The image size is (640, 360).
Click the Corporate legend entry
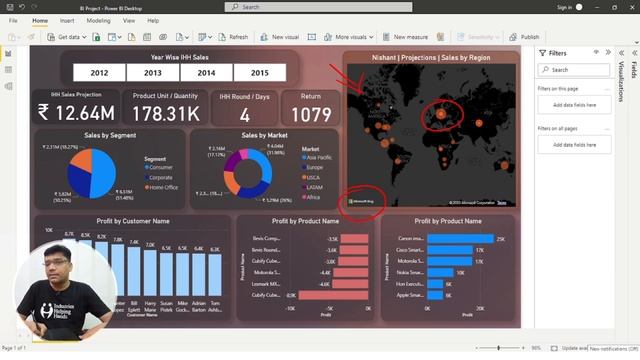click(x=160, y=178)
